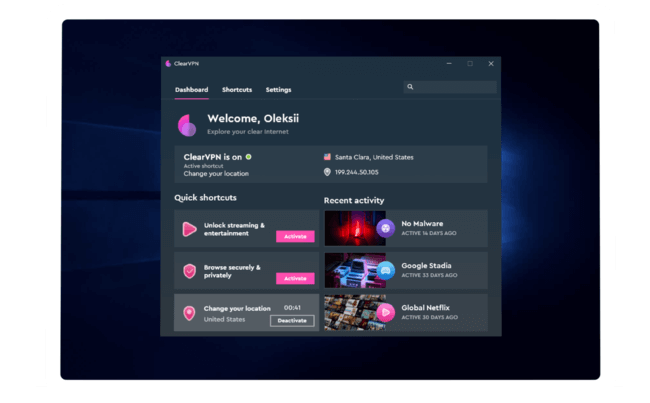Switch to the Dashboard tab
This screenshot has height=403, width=650.
(x=192, y=90)
